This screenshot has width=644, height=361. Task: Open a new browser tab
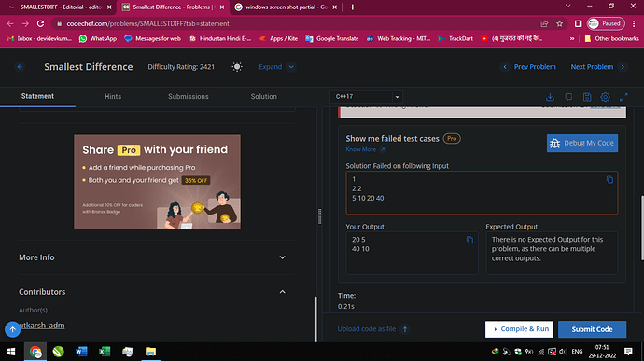(x=353, y=7)
